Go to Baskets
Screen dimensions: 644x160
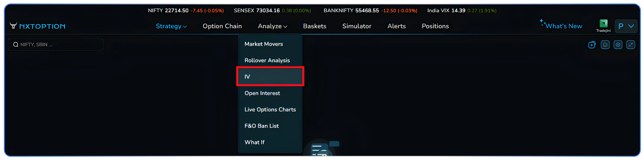click(315, 26)
